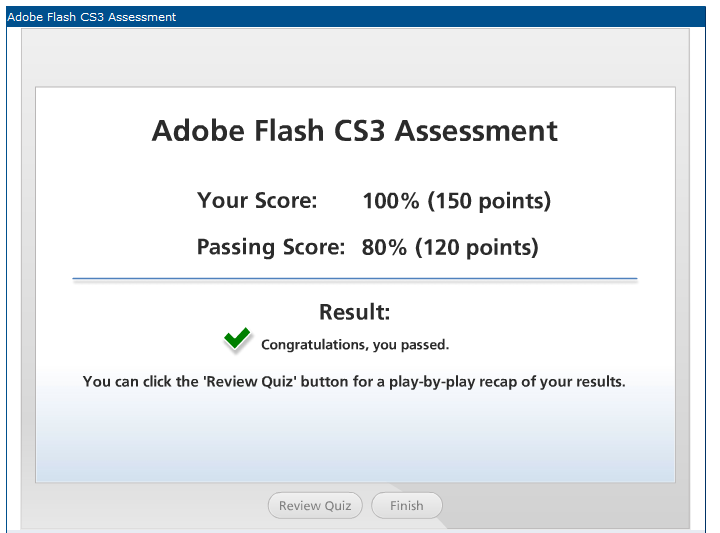The width and height of the screenshot is (720, 533).
Task: Click the 'Congratulations, you passed.' message
Action: [355, 345]
